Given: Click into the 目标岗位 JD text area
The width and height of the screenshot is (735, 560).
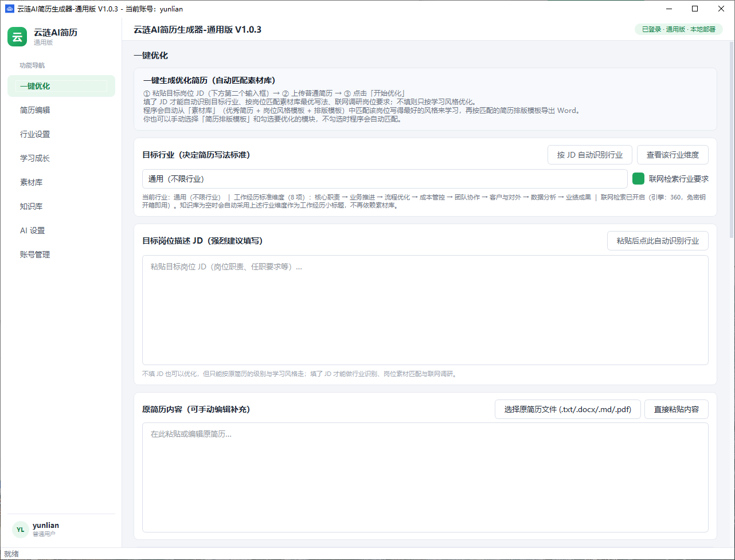Looking at the screenshot, I should point(425,310).
